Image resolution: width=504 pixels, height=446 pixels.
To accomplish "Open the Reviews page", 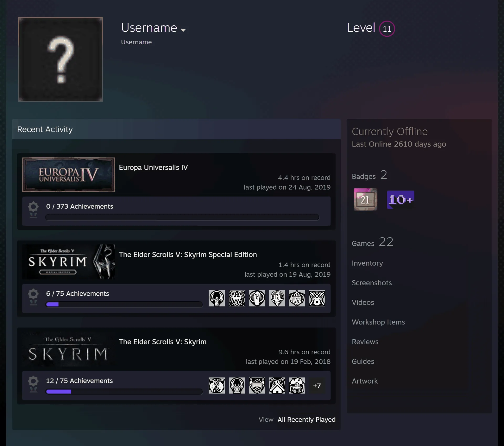I will [365, 342].
